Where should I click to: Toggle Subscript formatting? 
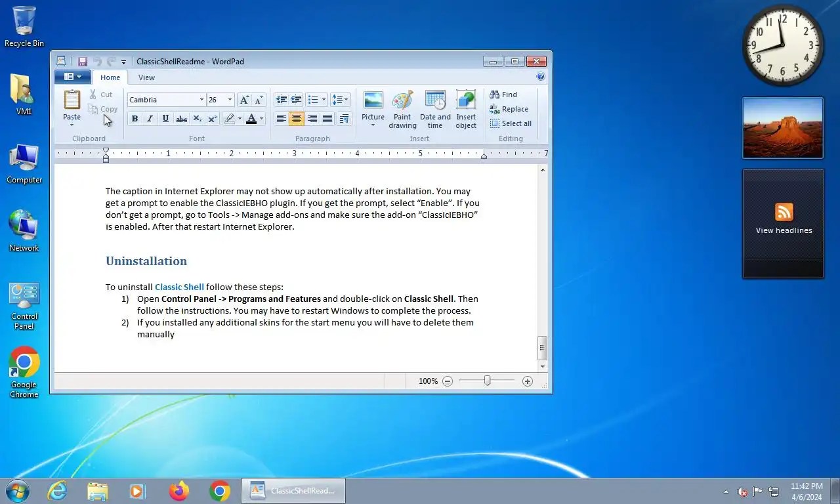tap(197, 119)
